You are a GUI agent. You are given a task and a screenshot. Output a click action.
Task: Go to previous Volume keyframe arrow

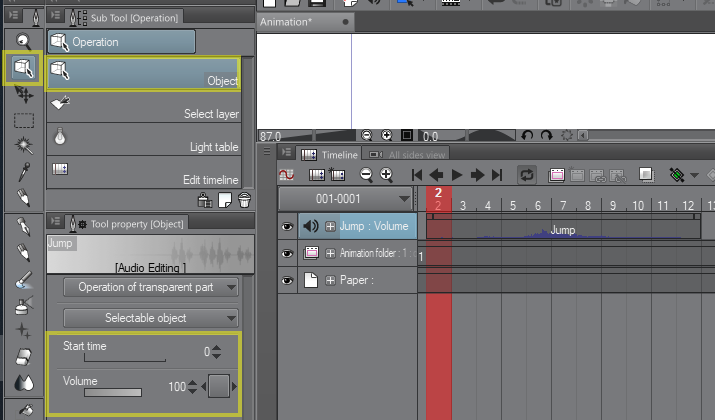(x=204, y=387)
